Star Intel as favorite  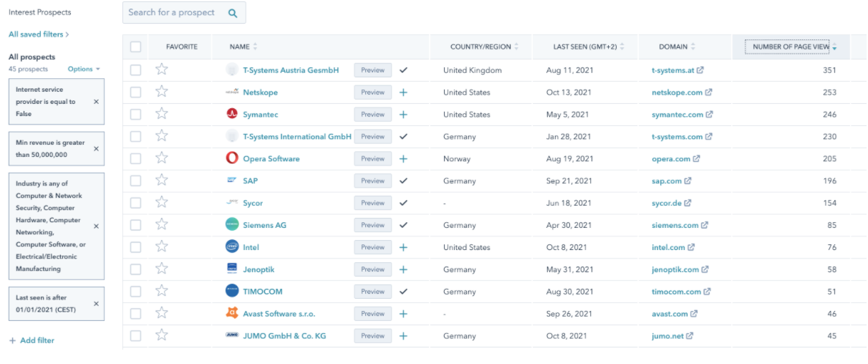[162, 247]
